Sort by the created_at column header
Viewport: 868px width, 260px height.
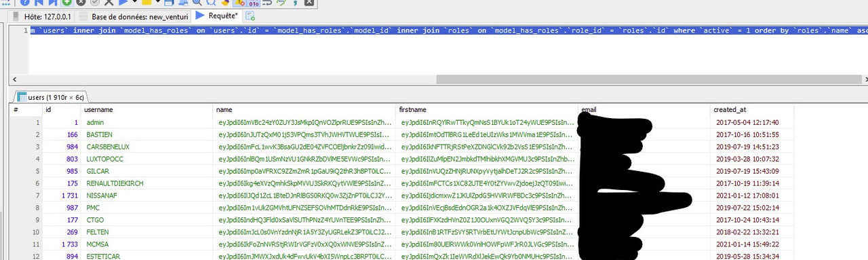(752, 109)
